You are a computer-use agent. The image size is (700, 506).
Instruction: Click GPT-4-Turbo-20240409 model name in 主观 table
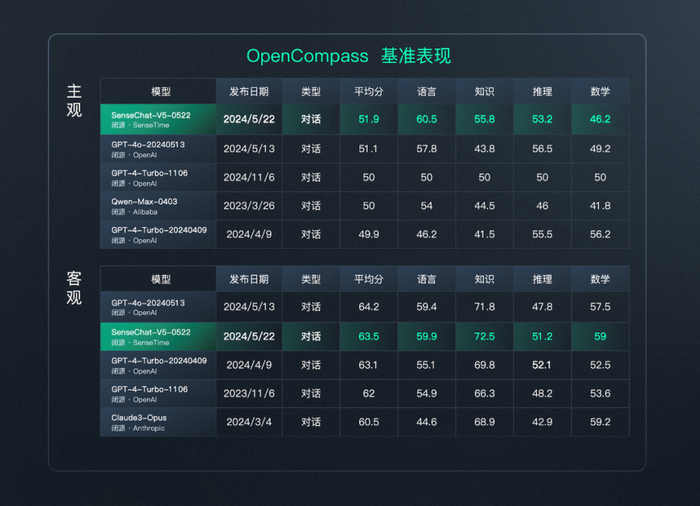159,230
